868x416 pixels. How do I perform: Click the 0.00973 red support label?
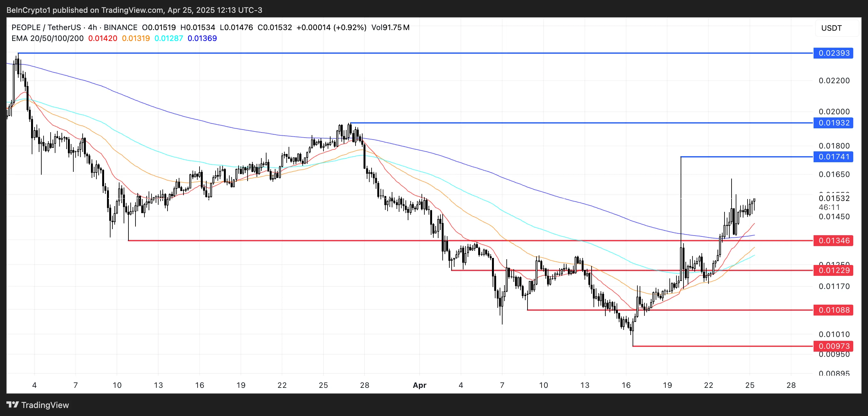click(x=834, y=346)
